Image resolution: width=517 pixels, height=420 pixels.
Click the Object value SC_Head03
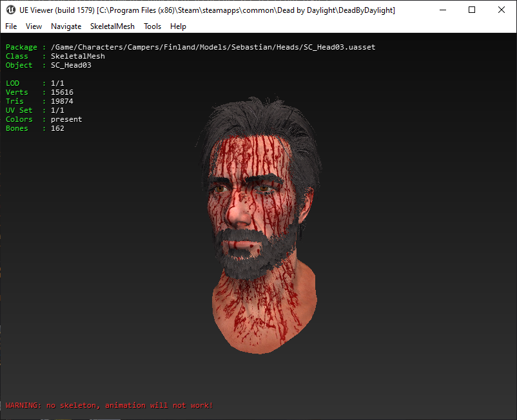pos(71,65)
